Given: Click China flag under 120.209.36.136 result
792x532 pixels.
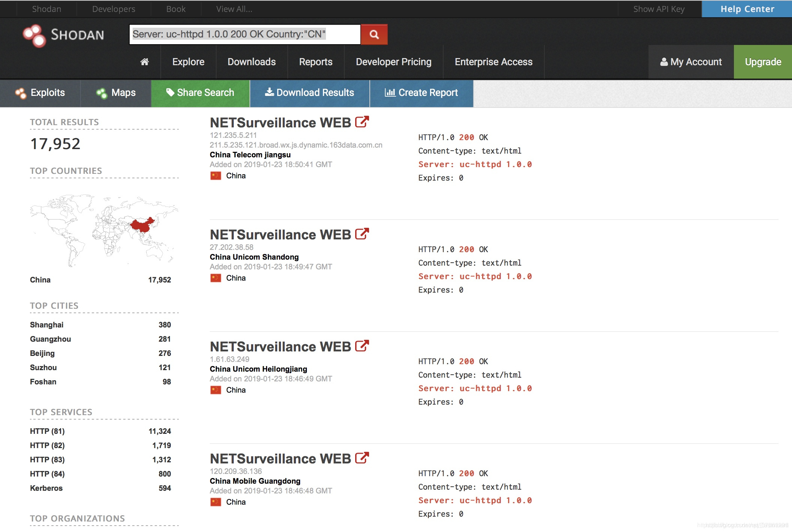Looking at the screenshot, I should [x=216, y=502].
